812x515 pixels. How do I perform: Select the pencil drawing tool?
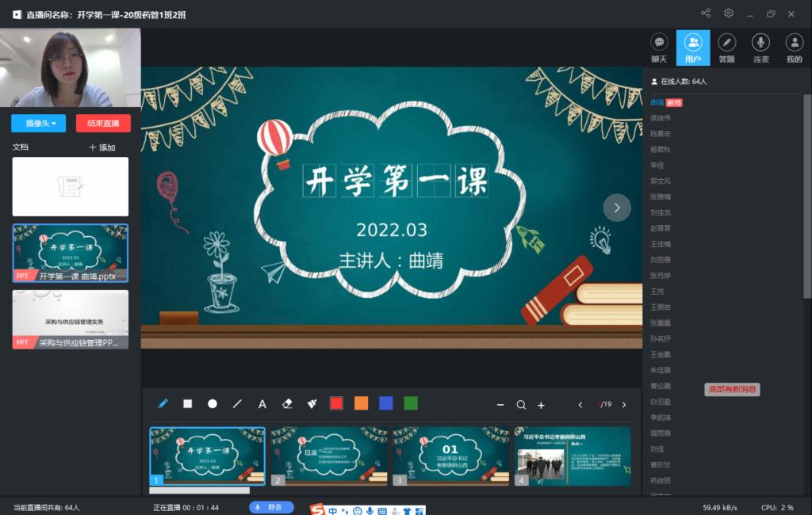(x=163, y=403)
